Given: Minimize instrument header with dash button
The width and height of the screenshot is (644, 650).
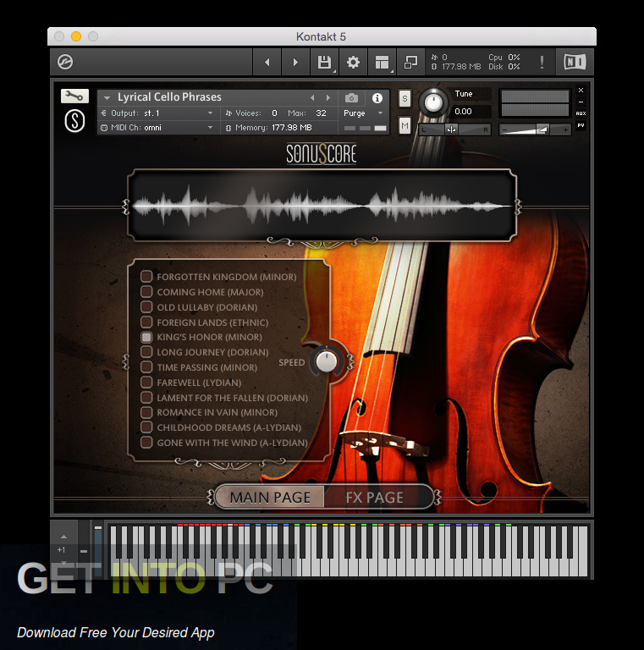Looking at the screenshot, I should (x=581, y=102).
